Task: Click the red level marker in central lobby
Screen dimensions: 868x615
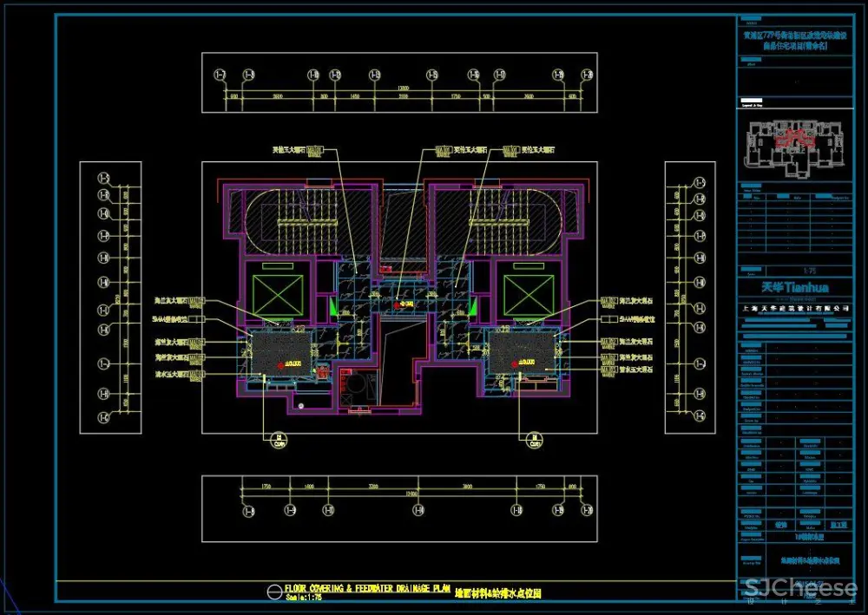Action: pyautogui.click(x=398, y=304)
